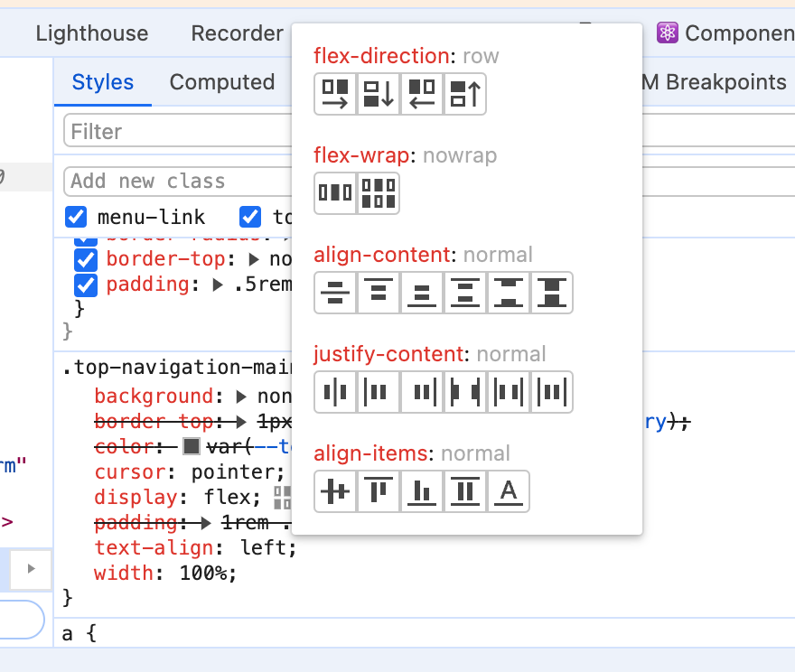Set align-content to stretch
Screen dimensions: 795x672
[552, 293]
